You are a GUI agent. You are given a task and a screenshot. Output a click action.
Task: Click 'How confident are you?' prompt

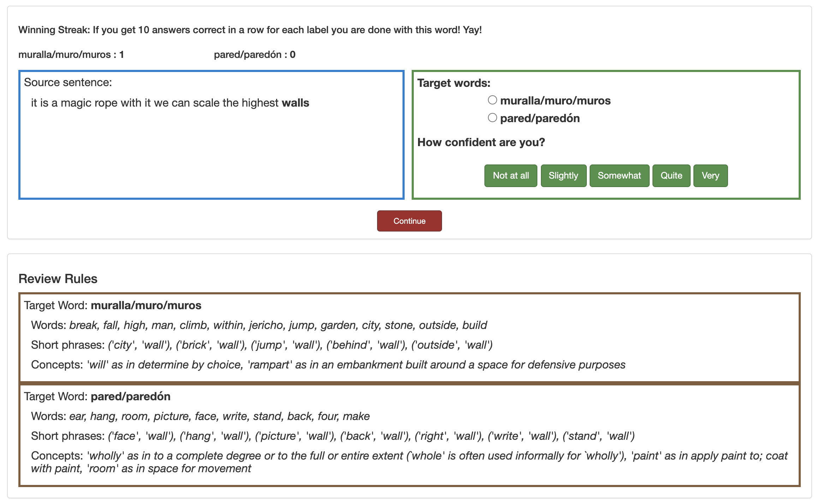tap(481, 142)
